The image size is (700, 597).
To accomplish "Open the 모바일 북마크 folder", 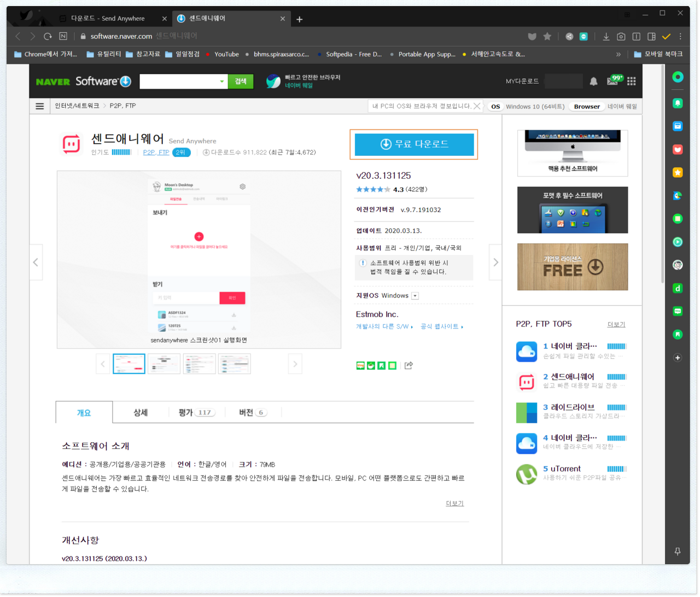I will (658, 54).
